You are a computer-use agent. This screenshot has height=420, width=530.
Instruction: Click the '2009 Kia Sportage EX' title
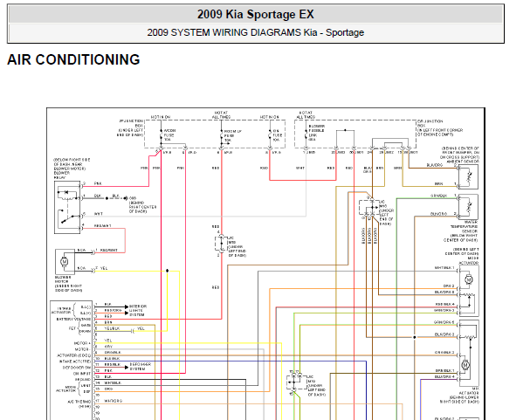click(256, 15)
